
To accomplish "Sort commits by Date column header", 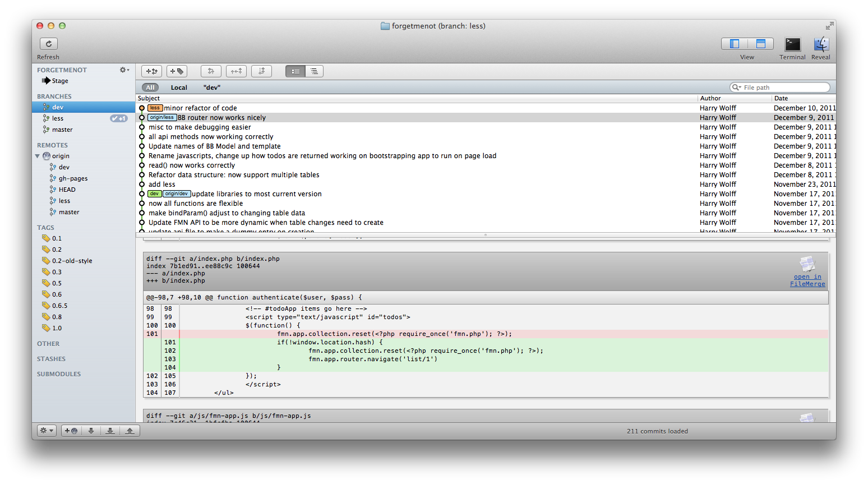I will tap(804, 98).
